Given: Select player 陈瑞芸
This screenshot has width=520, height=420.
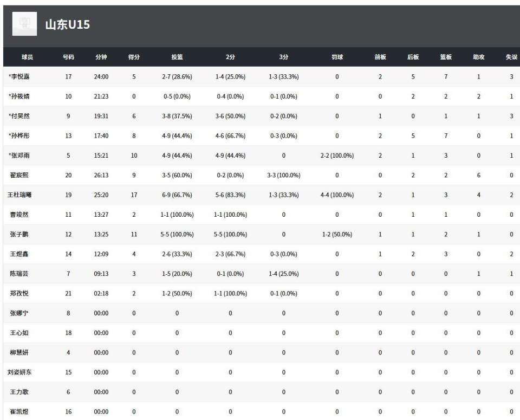Looking at the screenshot, I should click(18, 273).
